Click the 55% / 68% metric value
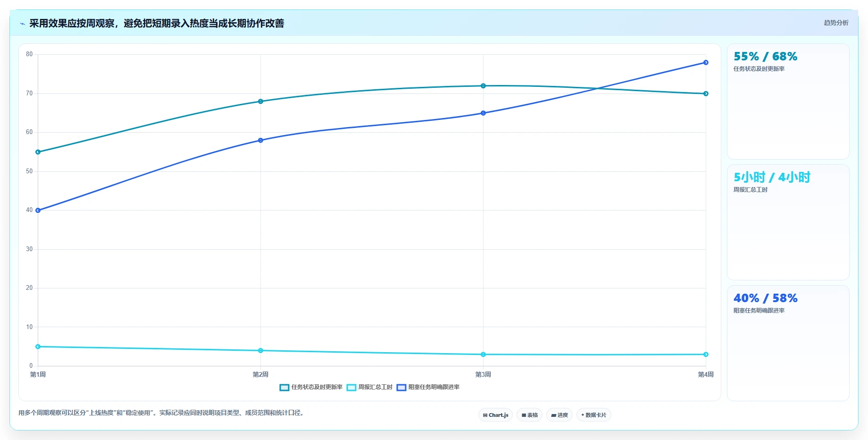The image size is (868, 440). (x=765, y=57)
